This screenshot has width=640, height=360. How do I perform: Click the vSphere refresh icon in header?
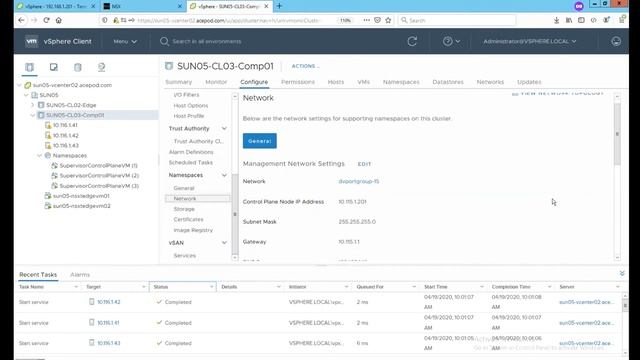click(412, 41)
